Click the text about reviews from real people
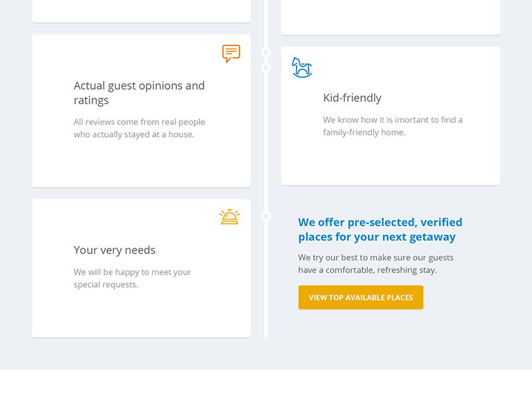Image resolution: width=532 pixels, height=399 pixels. (x=139, y=128)
